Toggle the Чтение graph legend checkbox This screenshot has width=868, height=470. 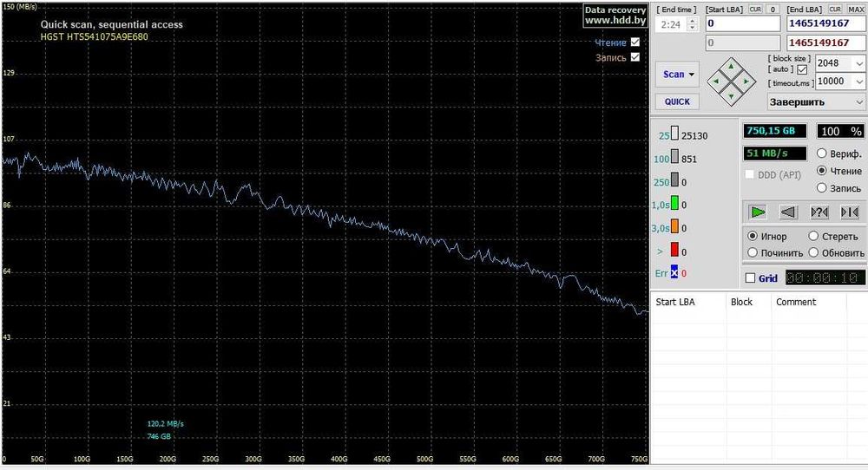[x=635, y=42]
